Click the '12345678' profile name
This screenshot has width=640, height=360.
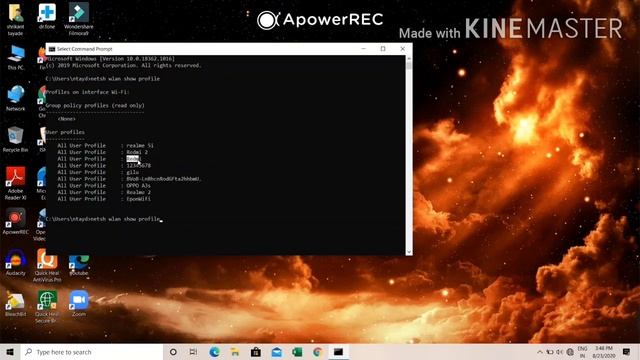click(139, 165)
